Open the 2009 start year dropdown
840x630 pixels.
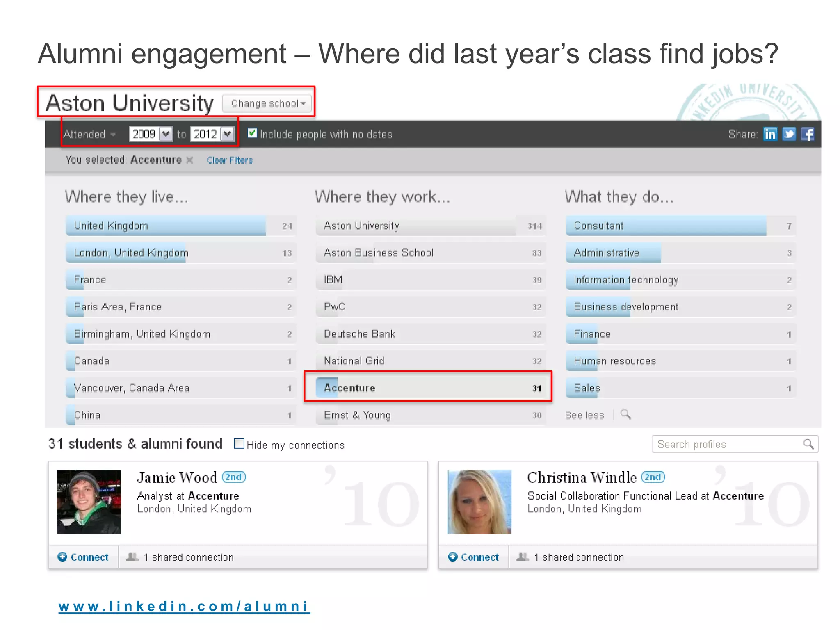click(x=151, y=134)
